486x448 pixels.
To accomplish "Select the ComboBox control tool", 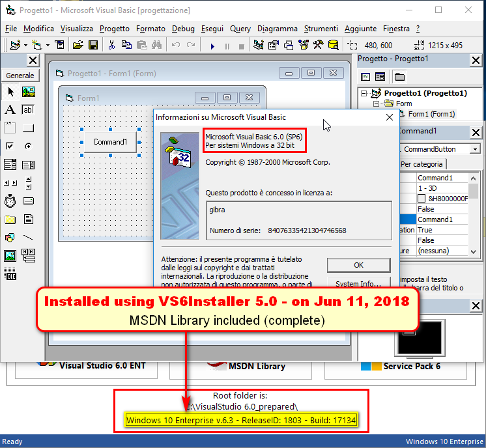I will [10, 165].
